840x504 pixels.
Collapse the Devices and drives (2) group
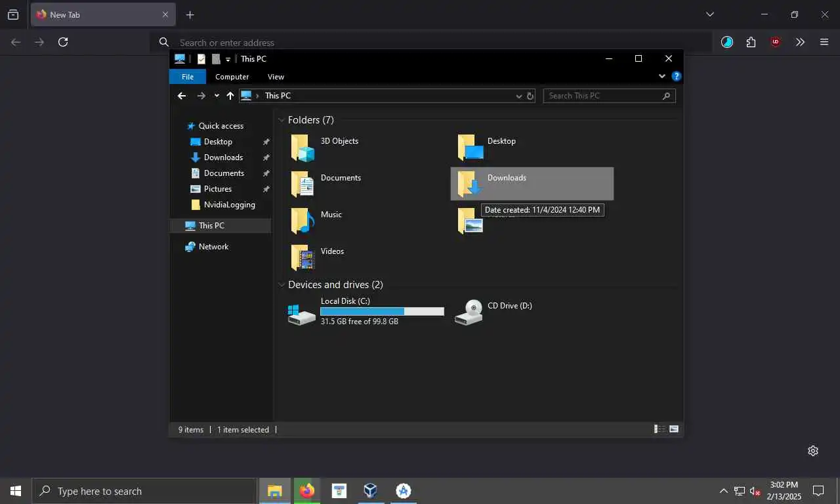pyautogui.click(x=282, y=285)
